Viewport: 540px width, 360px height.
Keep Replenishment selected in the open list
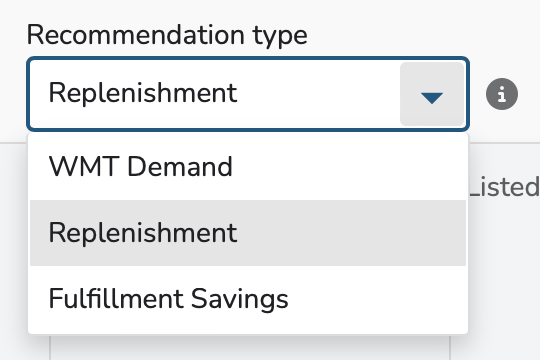pyautogui.click(x=248, y=233)
